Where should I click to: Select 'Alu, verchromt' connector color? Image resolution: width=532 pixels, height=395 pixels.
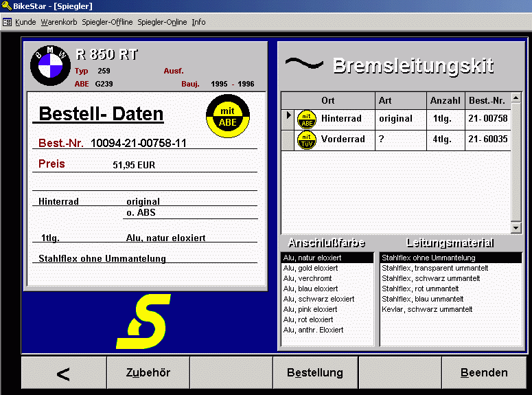click(x=327, y=278)
